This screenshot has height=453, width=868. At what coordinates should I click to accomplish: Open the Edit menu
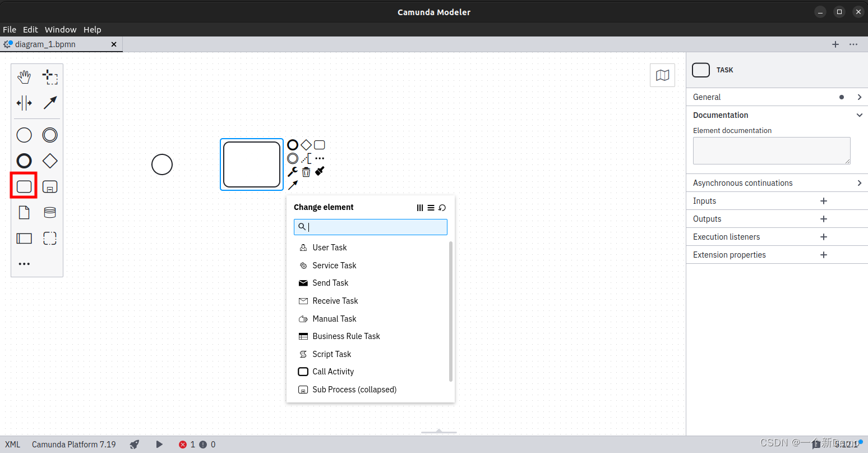[x=30, y=30]
